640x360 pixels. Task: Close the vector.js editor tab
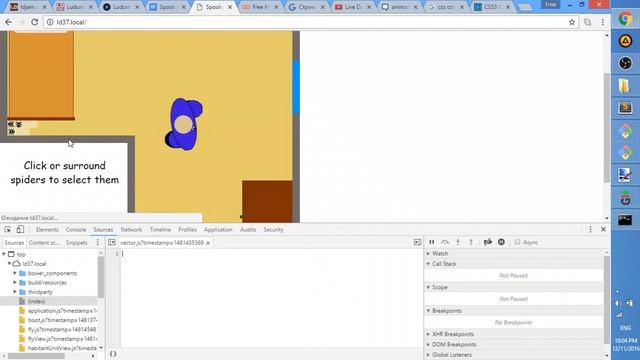pos(208,243)
